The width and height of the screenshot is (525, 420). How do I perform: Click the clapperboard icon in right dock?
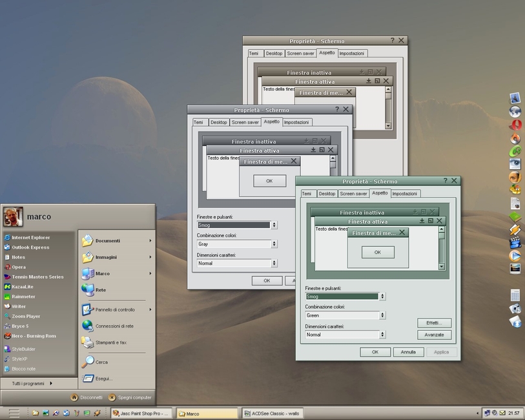[x=515, y=242]
